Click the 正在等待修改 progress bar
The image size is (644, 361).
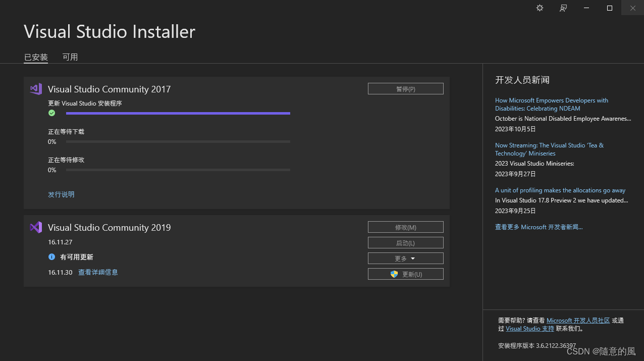coord(178,170)
